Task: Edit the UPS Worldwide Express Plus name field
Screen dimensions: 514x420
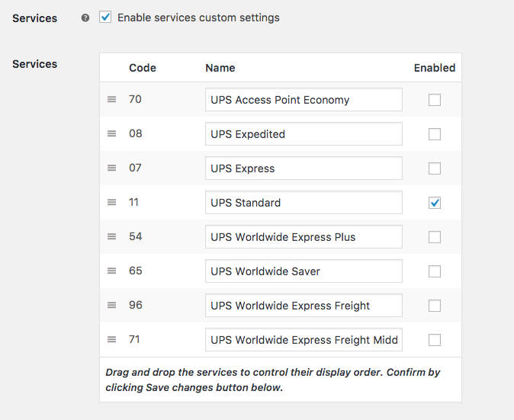Action: [304, 237]
